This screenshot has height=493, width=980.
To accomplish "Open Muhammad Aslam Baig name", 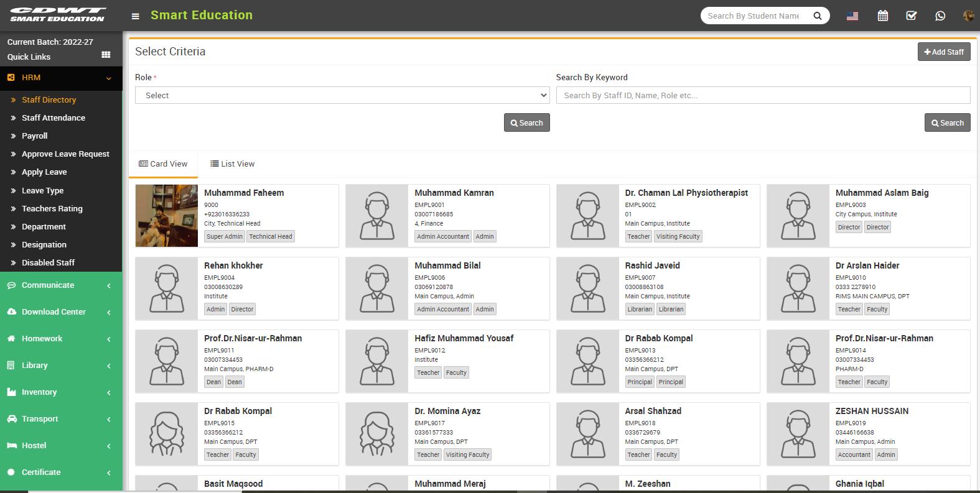I will [882, 193].
